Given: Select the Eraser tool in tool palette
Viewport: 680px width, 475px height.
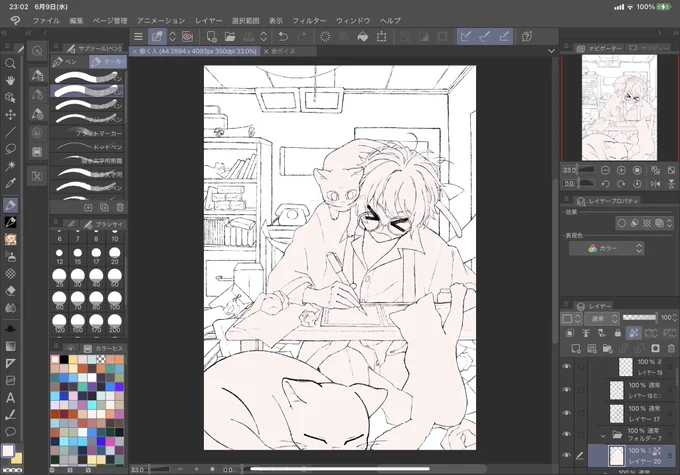Looking at the screenshot, I should [10, 291].
